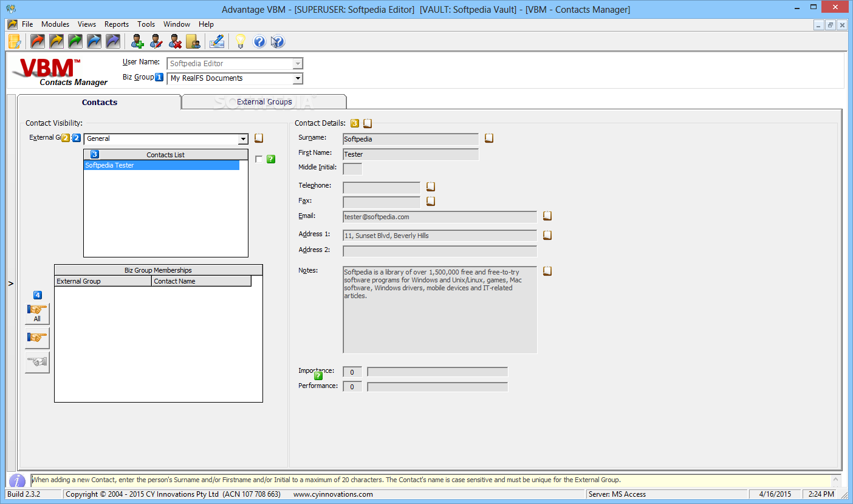Open the Modules menu

[55, 24]
